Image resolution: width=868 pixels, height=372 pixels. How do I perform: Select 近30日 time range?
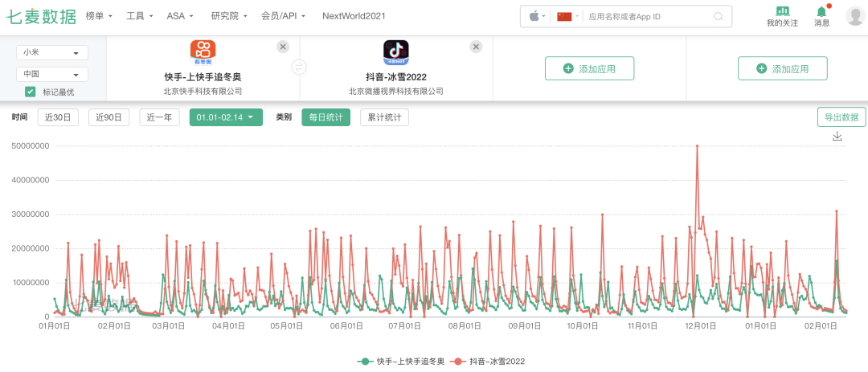(x=58, y=117)
